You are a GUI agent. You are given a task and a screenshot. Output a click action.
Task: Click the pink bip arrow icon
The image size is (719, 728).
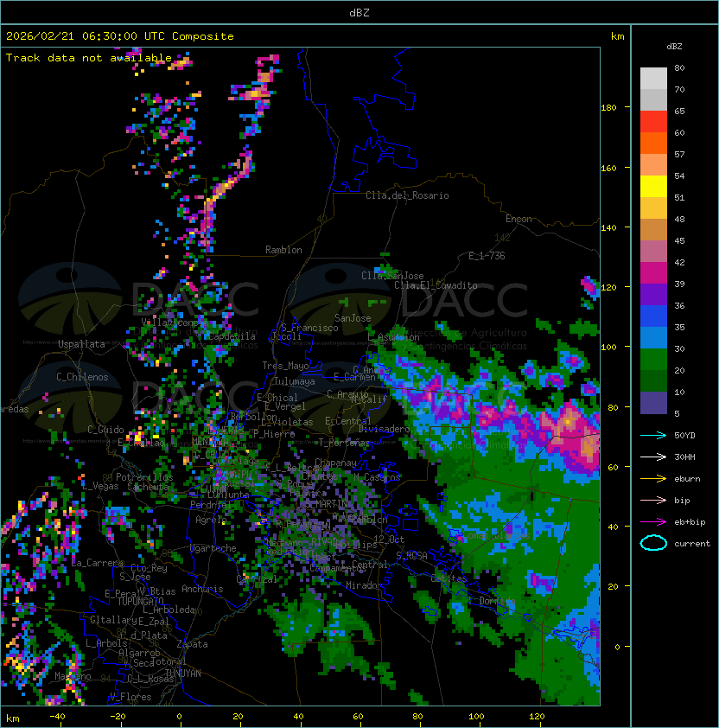653,500
